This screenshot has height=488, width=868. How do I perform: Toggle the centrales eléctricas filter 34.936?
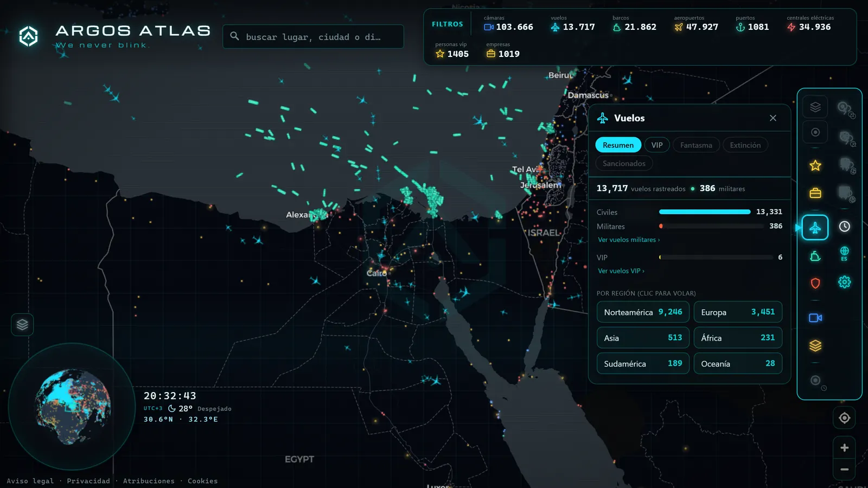pos(810,23)
